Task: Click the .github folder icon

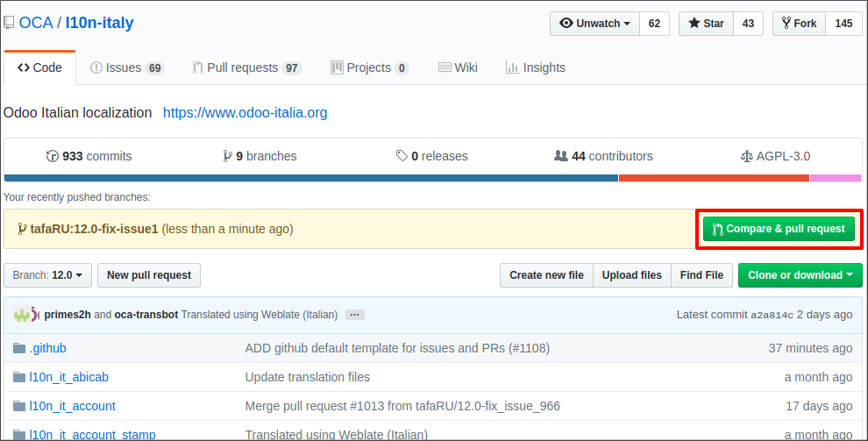Action: click(19, 348)
